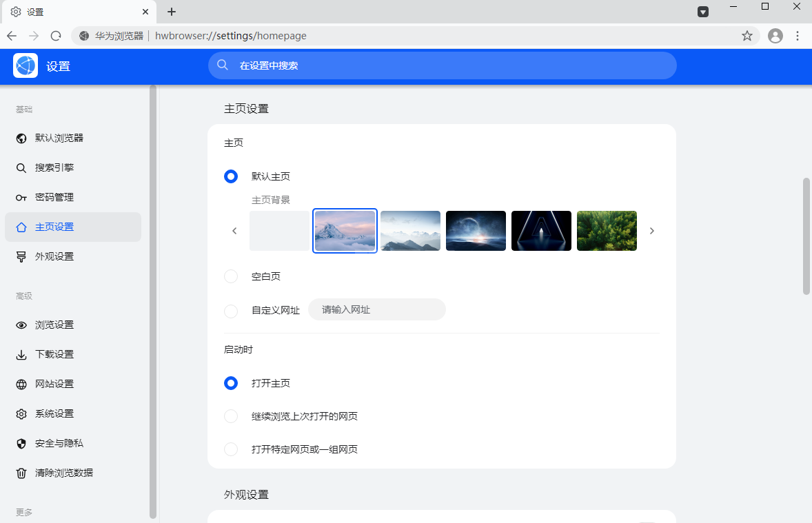Click the main page vertical scrollbar
This screenshot has height=523, width=812.
(x=806, y=236)
